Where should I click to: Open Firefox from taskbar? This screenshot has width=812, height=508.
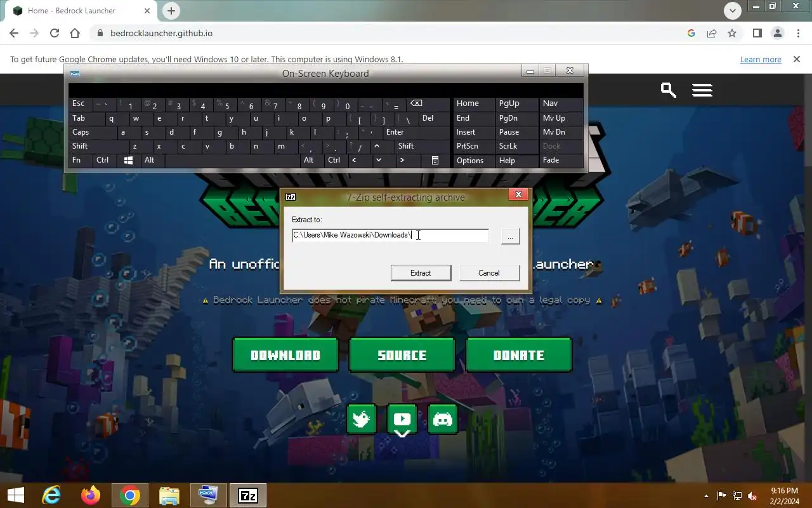coord(91,495)
